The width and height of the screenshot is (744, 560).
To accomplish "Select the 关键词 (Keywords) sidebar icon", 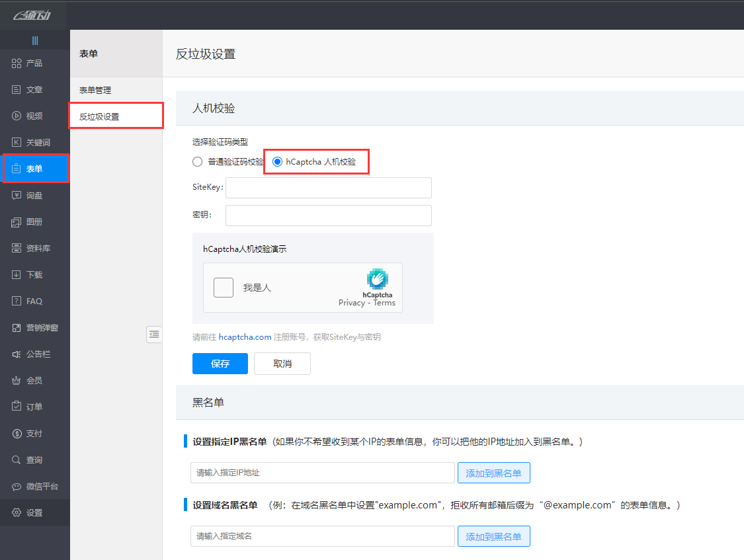I will [17, 143].
